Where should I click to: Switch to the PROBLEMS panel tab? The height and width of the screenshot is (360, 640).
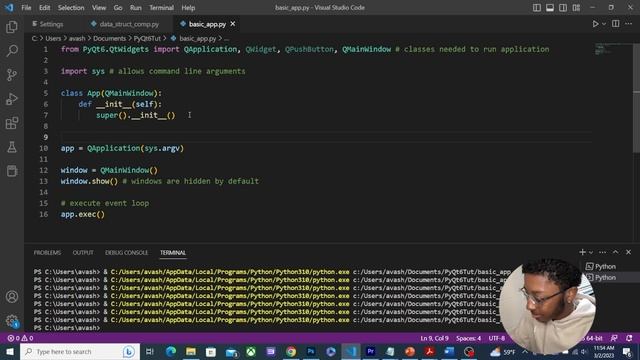pos(47,253)
